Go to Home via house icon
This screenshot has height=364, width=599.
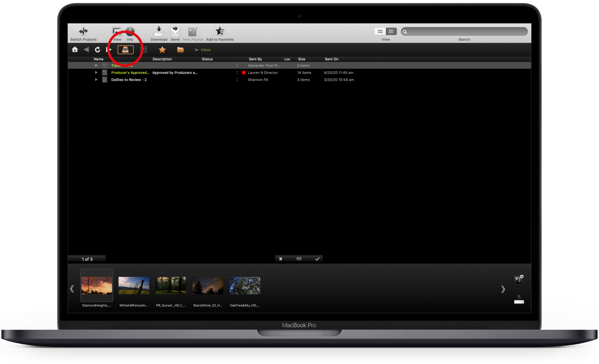click(x=75, y=50)
